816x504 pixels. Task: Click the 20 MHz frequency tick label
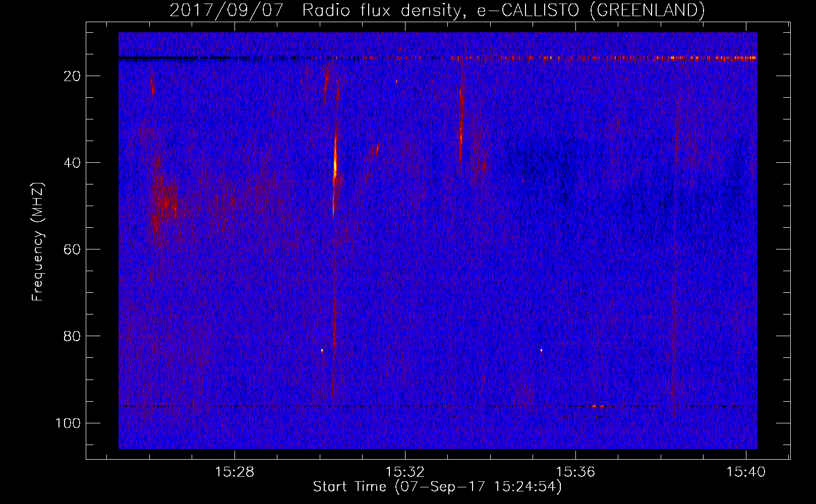click(73, 76)
